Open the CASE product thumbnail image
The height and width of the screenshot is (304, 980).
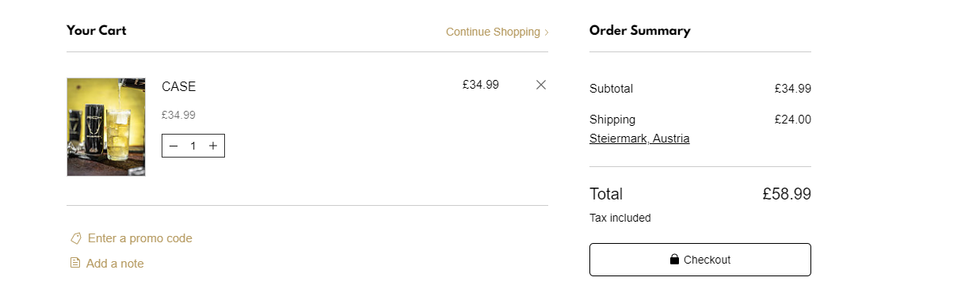point(106,127)
